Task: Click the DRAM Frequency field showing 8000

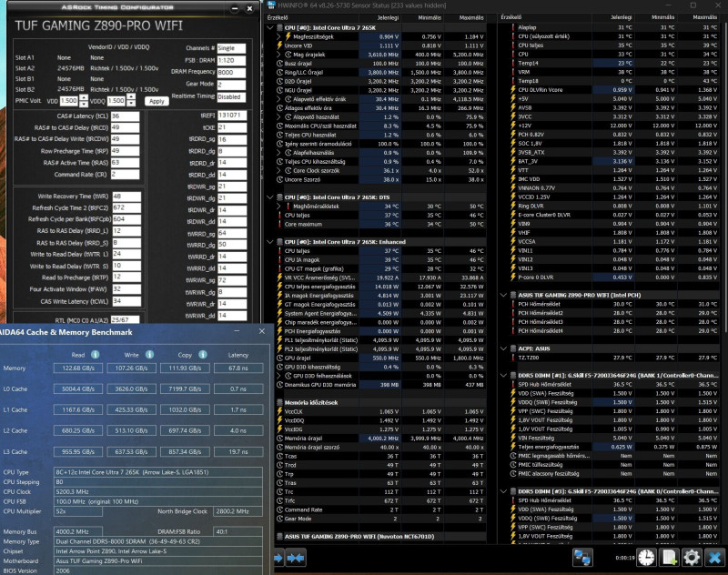Action: [231, 73]
